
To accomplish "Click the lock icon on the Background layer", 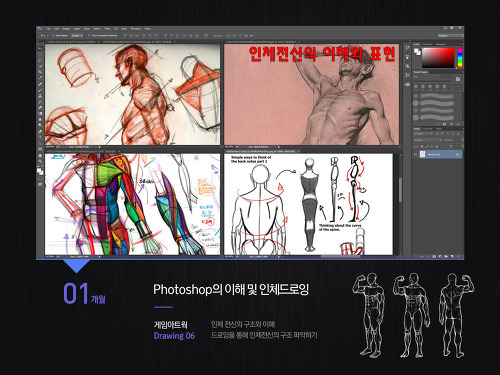I will 457,154.
